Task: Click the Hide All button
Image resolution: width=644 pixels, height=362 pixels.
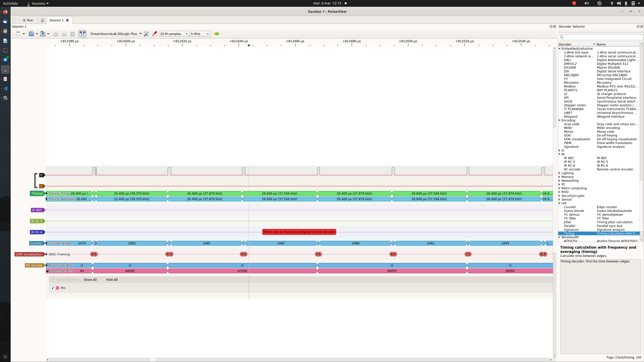Action: [112, 280]
